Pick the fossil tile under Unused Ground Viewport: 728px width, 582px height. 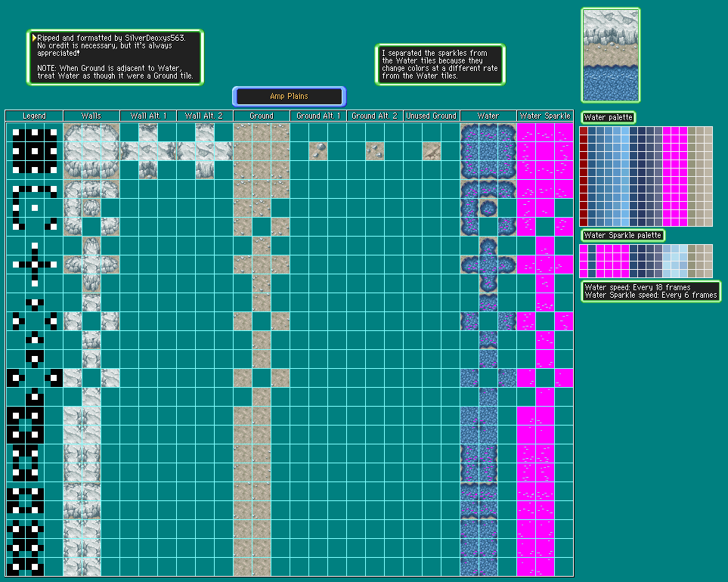click(432, 151)
